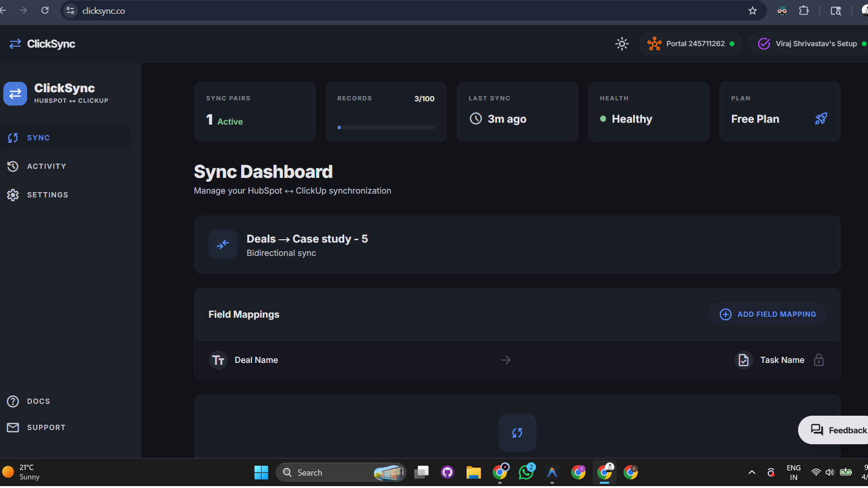Click the mapping direction arrow for Deal Name

click(x=506, y=360)
